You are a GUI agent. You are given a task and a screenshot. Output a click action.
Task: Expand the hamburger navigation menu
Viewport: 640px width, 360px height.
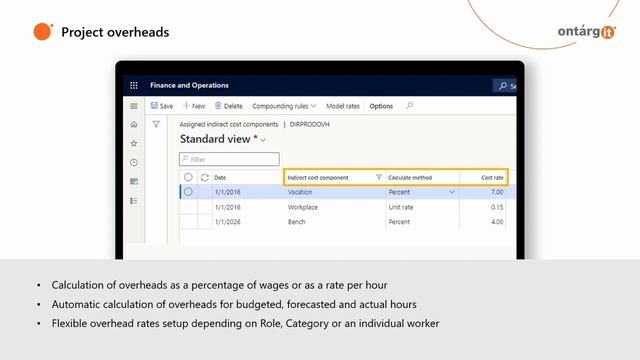point(134,106)
